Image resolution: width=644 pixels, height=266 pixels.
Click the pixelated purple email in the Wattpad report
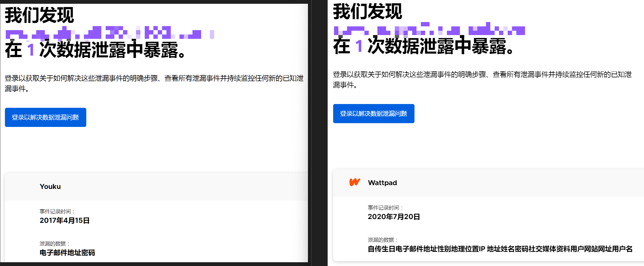click(429, 30)
